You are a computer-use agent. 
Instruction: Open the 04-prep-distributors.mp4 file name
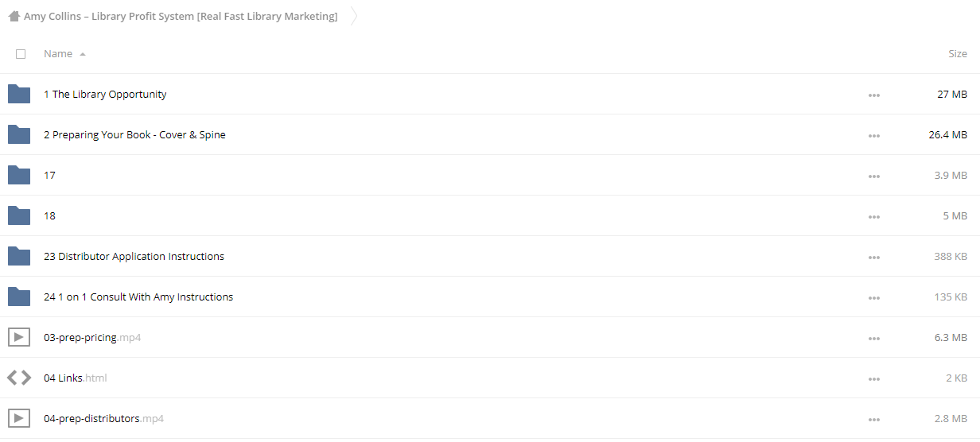click(x=103, y=418)
